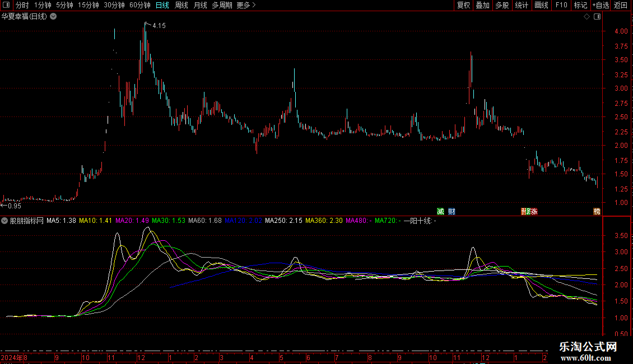The width and height of the screenshot is (633, 364).
Task: Click the 2024年 label on the time axis
Action: [12, 357]
